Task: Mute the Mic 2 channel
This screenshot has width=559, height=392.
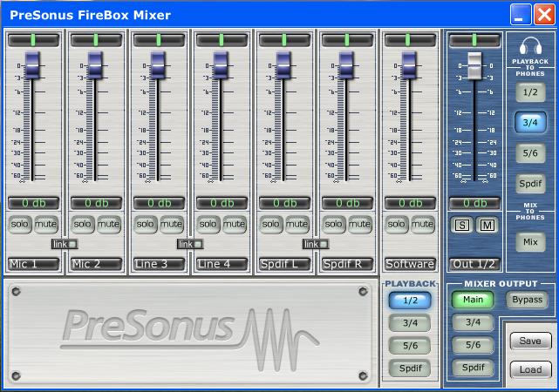Action: [x=109, y=224]
